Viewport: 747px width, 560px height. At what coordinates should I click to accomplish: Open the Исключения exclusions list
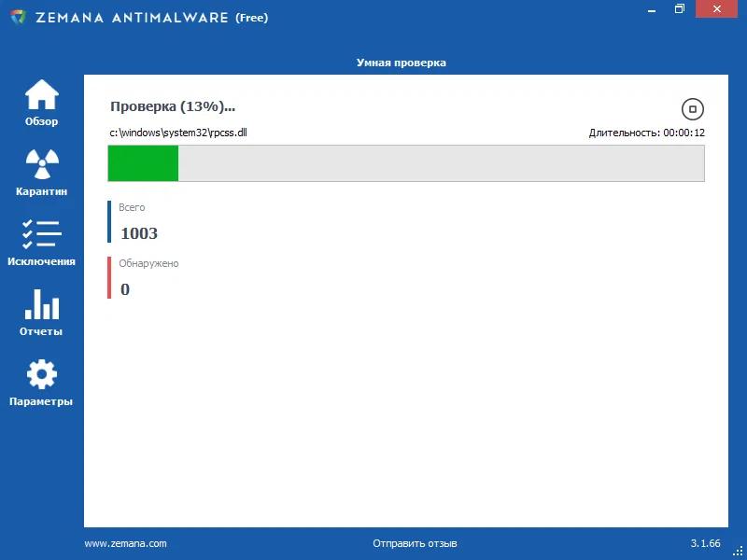41,243
